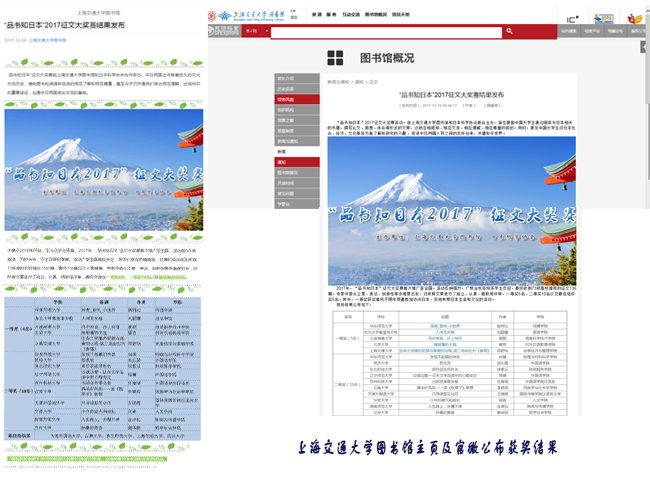
Task: Click the third grey tab right of search bar
Action: tap(615, 31)
